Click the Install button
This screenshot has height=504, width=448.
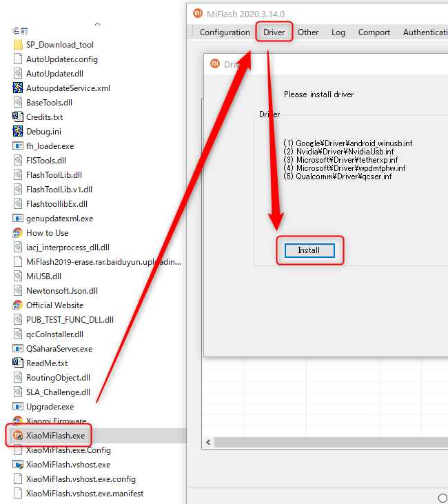click(309, 250)
